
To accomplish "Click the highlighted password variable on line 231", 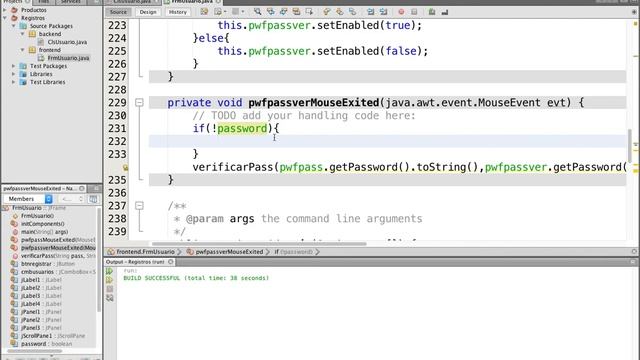I will coord(242,129).
